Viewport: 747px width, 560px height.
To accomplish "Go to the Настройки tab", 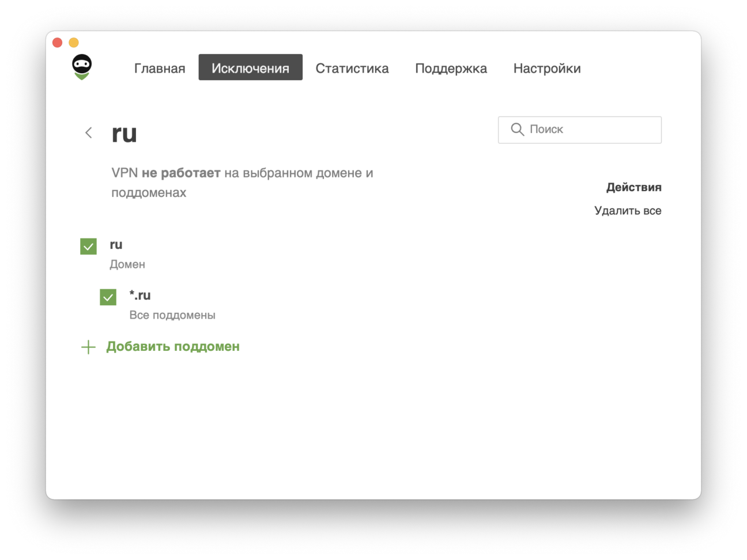I will point(546,68).
